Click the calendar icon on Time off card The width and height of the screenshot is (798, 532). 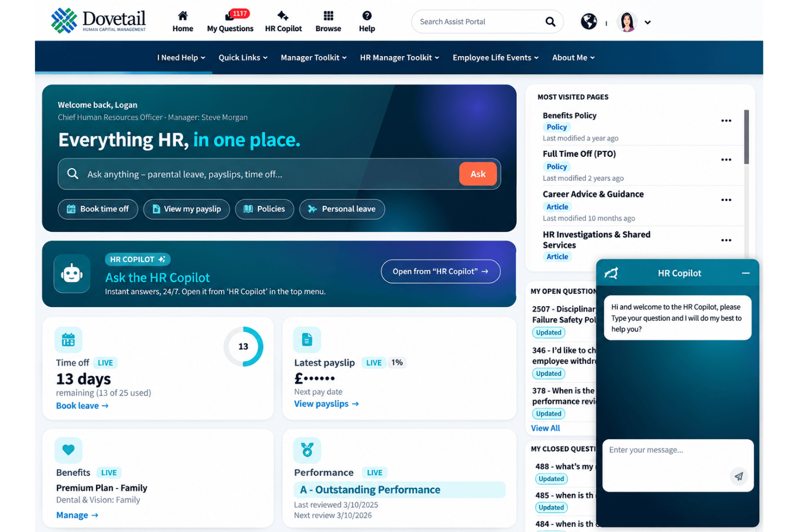(x=68, y=340)
